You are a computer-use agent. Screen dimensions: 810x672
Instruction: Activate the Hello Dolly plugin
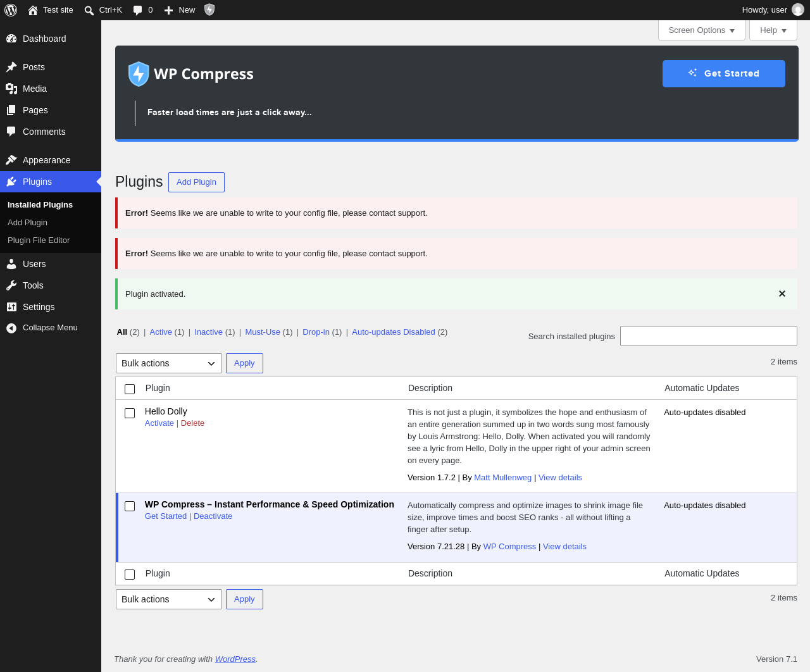click(159, 423)
